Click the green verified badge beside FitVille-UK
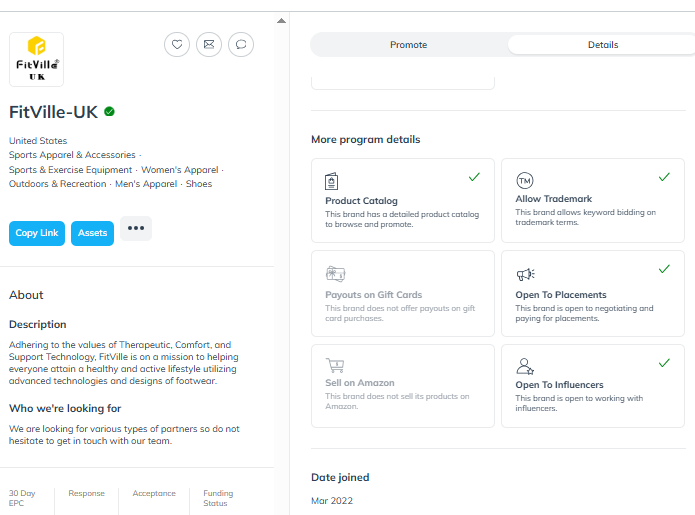Image resolution: width=695 pixels, height=515 pixels. 109,112
